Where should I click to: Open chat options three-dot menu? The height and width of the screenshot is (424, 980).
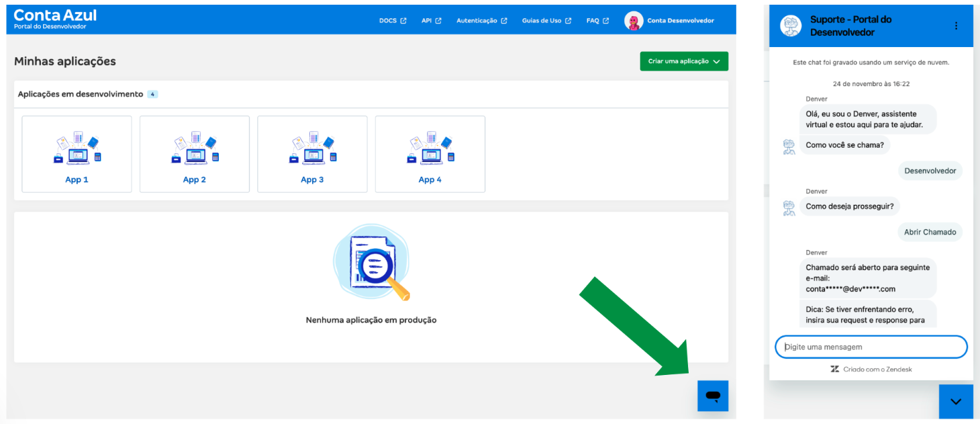[x=956, y=26]
